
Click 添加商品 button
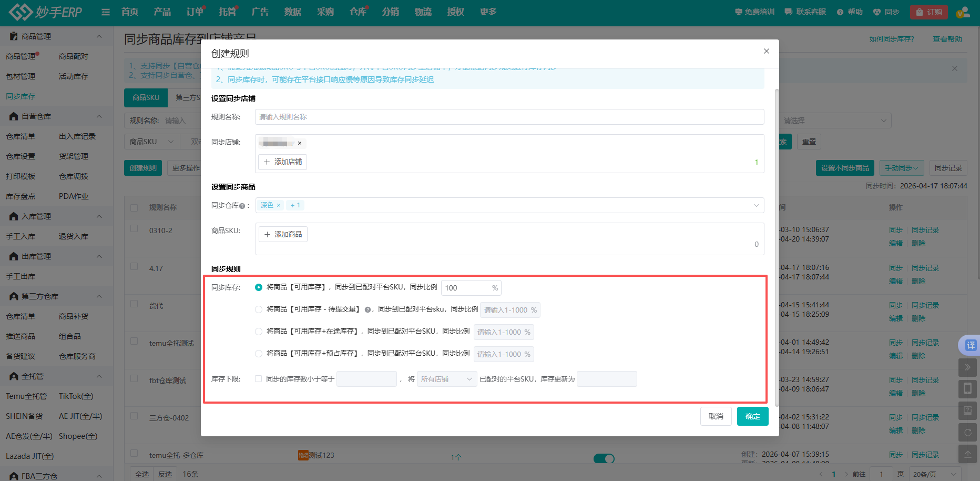[283, 234]
